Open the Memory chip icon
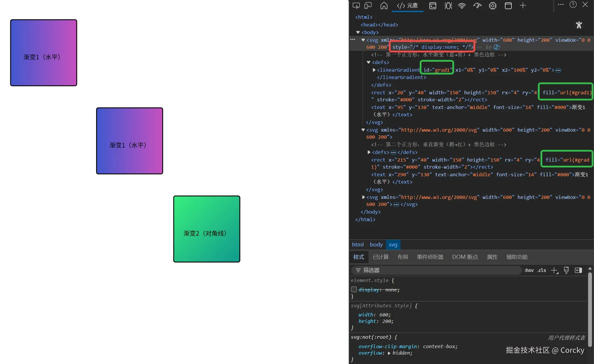The width and height of the screenshot is (594, 364). click(493, 6)
